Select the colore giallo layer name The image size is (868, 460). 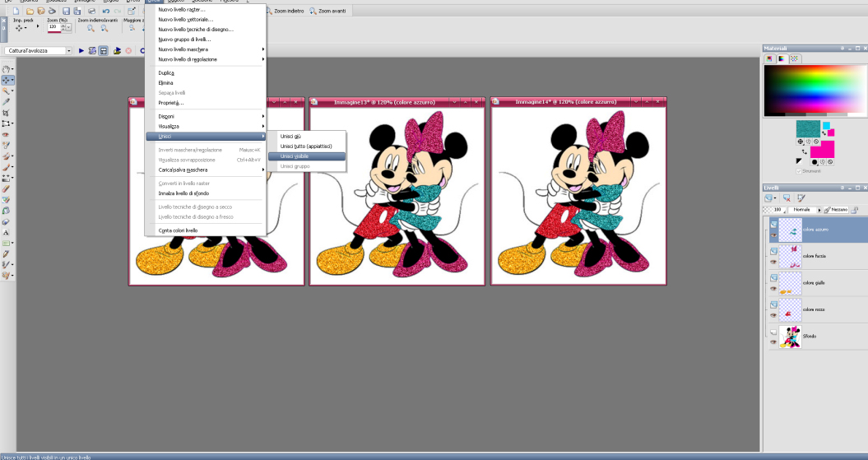[814, 283]
